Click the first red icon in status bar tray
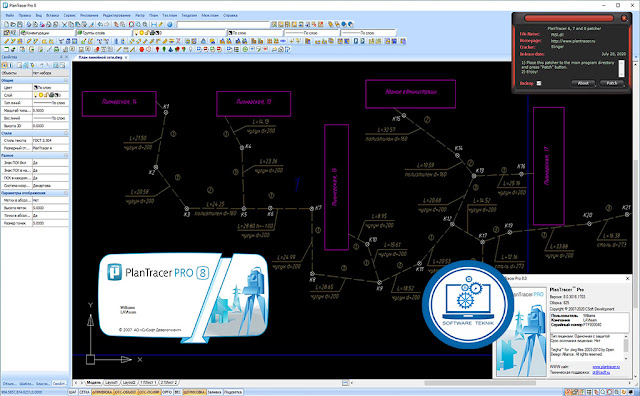640x396 pixels. 568,392
